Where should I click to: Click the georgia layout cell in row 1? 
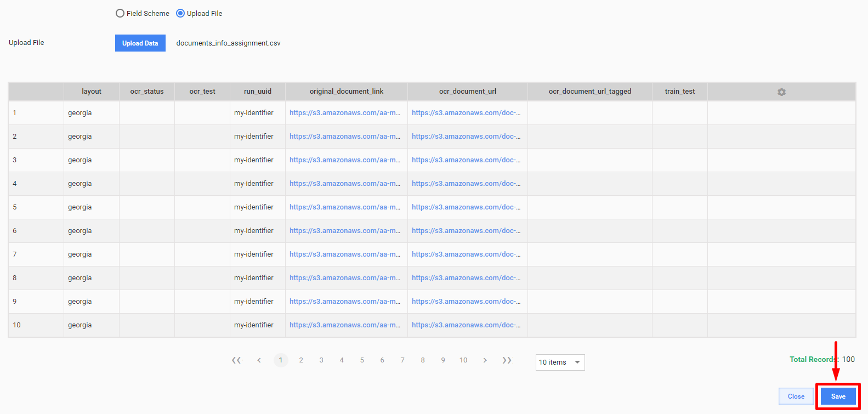[x=92, y=113]
